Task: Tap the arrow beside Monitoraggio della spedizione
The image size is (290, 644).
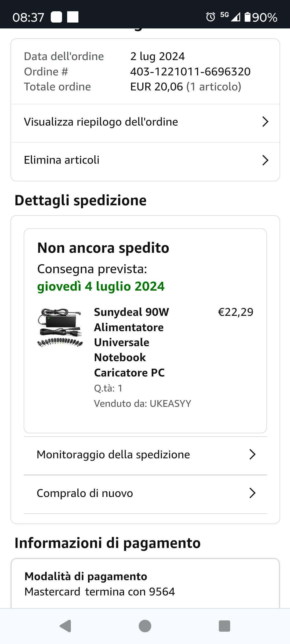Action: (x=252, y=455)
